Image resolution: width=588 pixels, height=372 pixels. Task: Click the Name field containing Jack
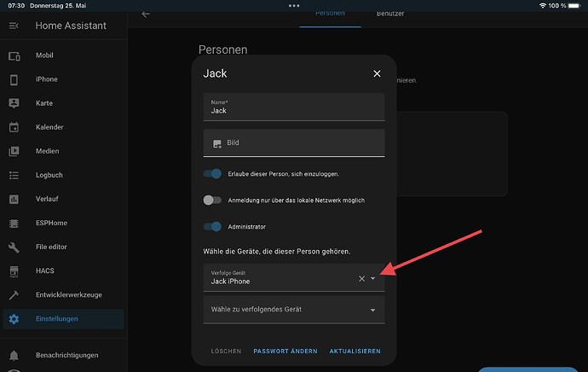(294, 108)
